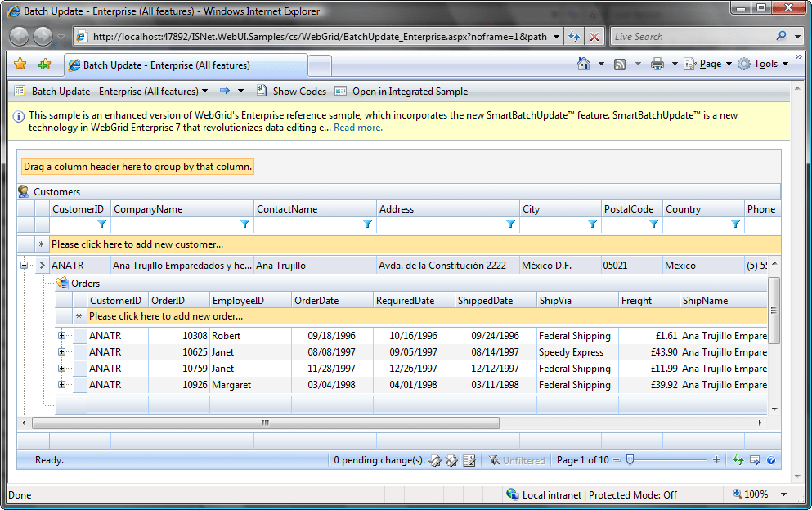
Task: Click the page navigation slider
Action: tap(629, 459)
